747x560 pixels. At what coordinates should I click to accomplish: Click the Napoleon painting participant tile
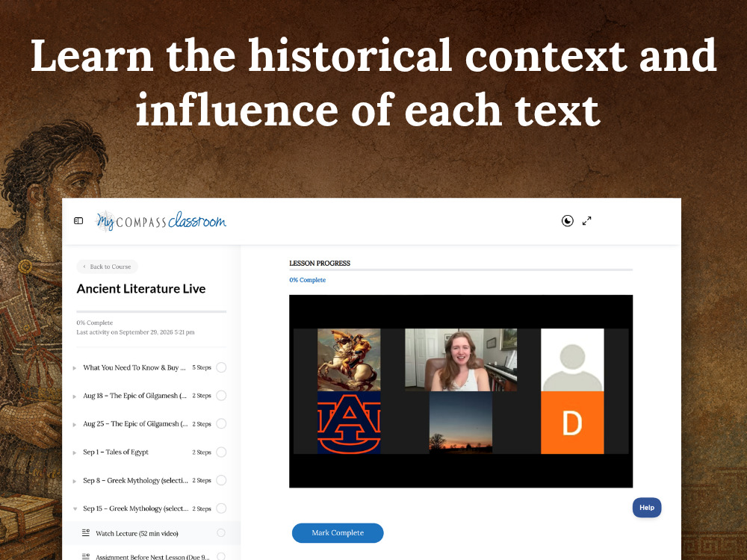click(349, 360)
